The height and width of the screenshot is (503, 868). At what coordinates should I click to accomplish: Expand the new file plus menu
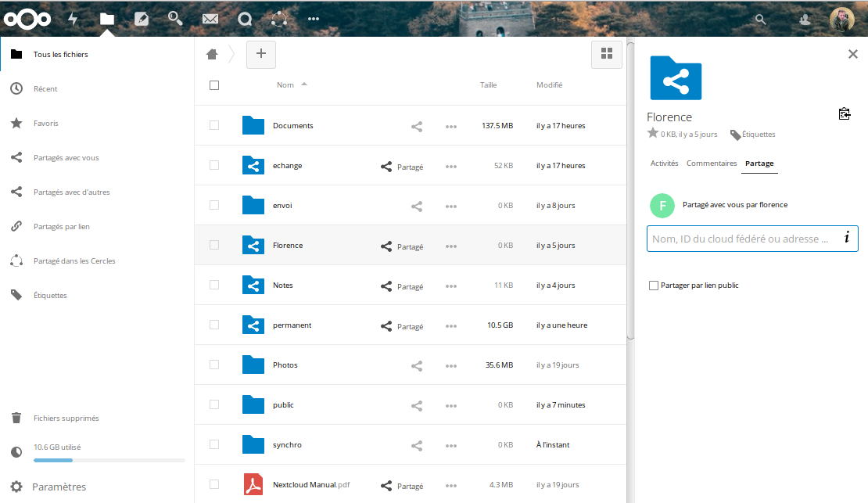[x=261, y=54]
